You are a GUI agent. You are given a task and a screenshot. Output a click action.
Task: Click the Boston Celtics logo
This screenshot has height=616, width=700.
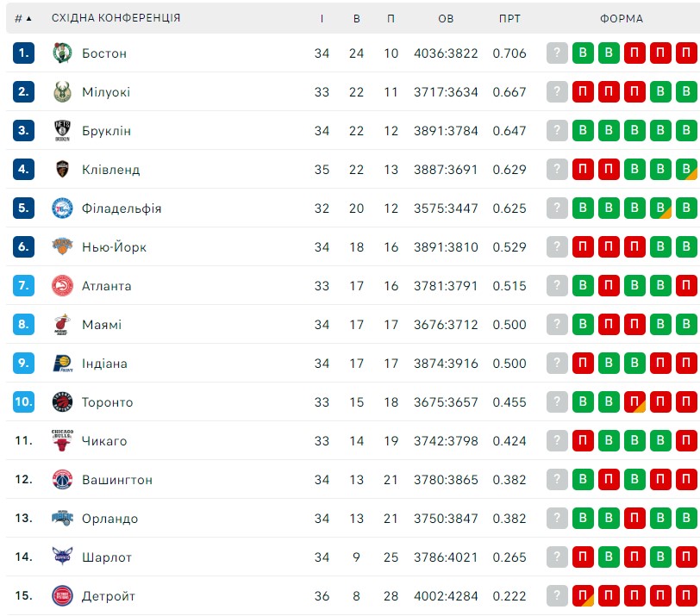click(62, 53)
